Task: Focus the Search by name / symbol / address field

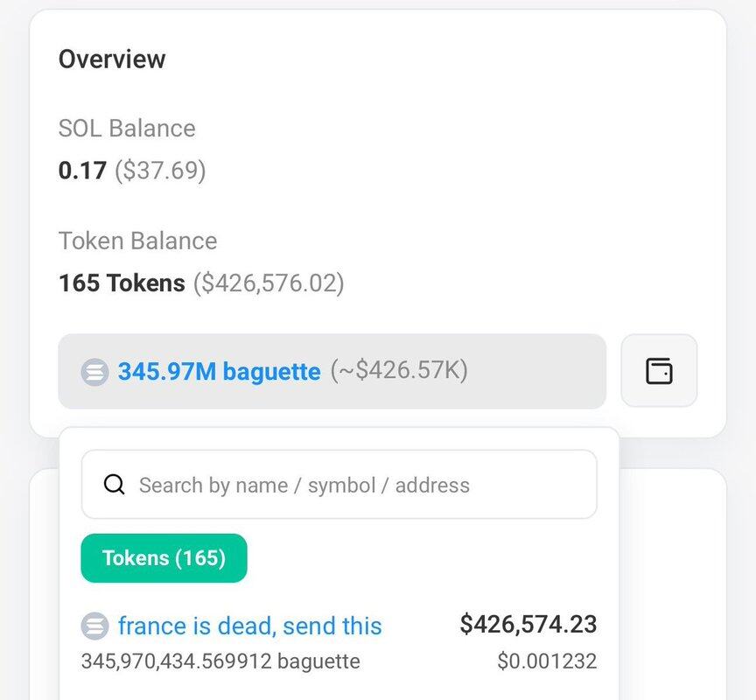Action: [339, 485]
